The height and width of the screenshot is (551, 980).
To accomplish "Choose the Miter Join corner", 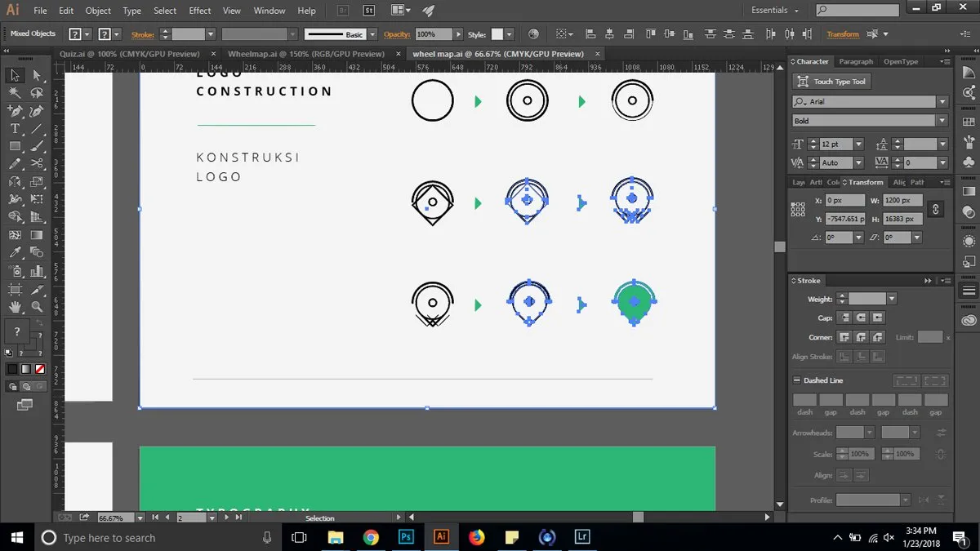I will click(844, 337).
